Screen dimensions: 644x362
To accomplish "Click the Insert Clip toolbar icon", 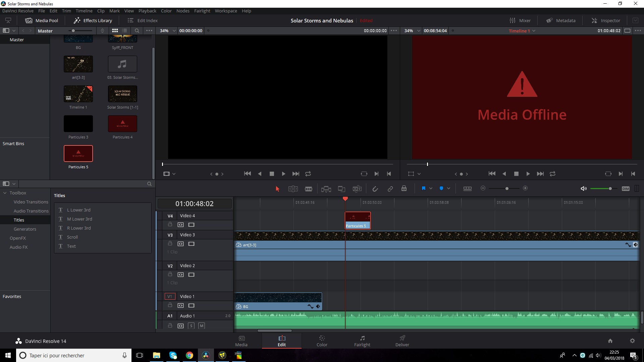I will point(326,189).
